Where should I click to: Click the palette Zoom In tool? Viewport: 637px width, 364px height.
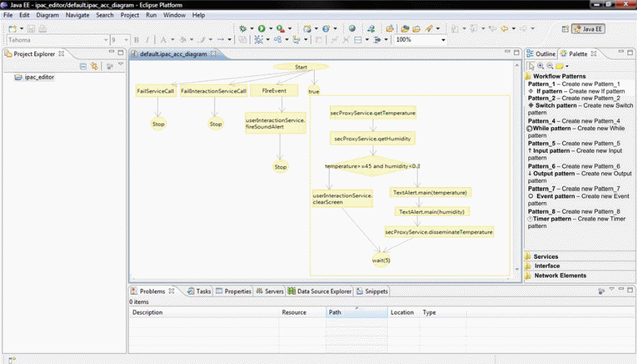[541, 66]
